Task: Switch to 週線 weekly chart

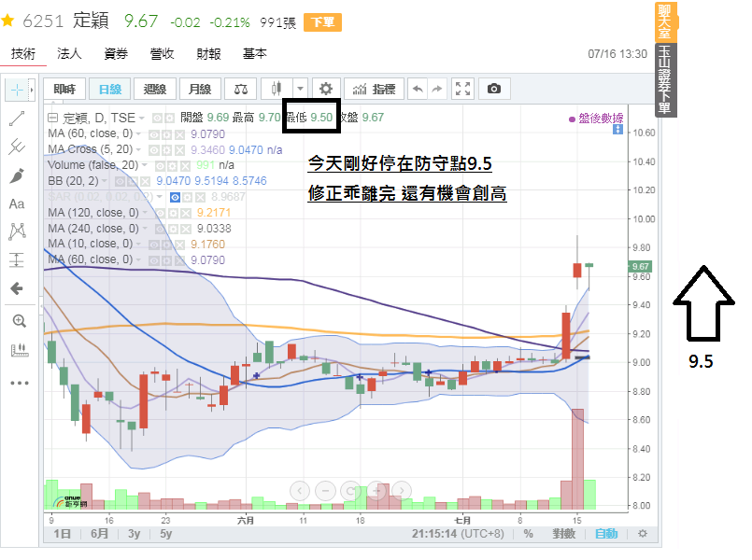Action: click(154, 89)
